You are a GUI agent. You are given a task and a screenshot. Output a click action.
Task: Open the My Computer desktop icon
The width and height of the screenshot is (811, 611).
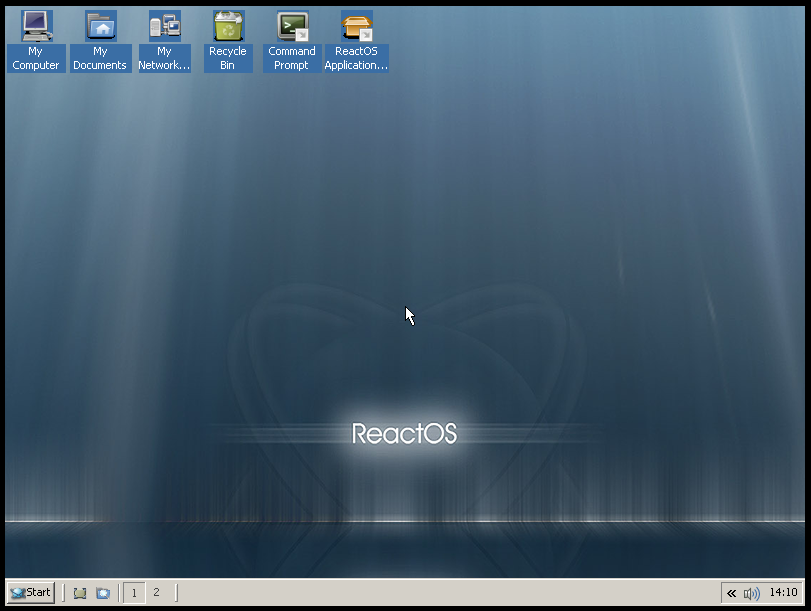36,26
